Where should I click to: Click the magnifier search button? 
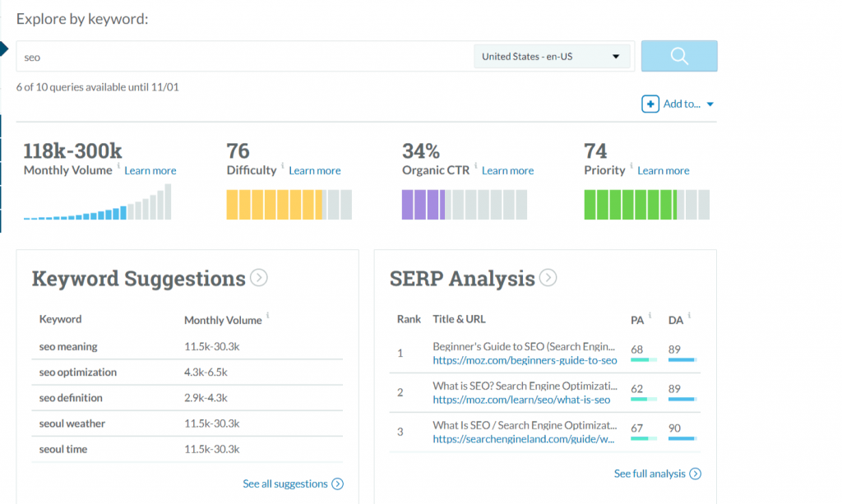click(679, 56)
